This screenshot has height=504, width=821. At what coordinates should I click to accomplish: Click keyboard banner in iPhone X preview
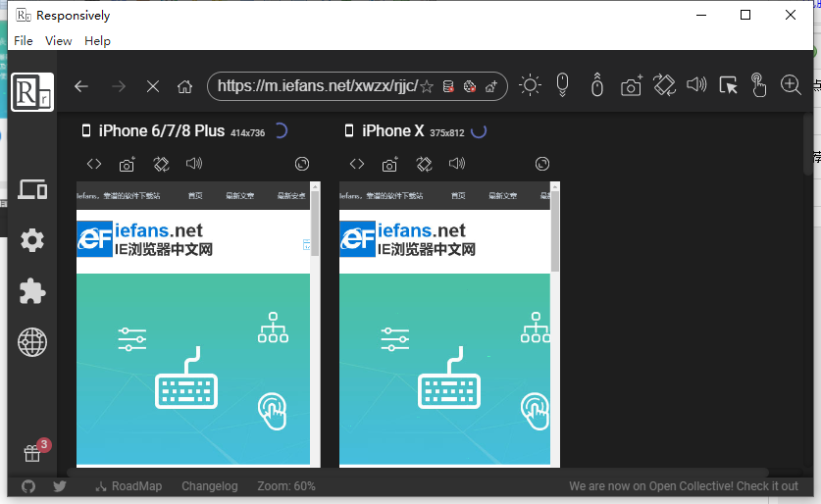445,369
